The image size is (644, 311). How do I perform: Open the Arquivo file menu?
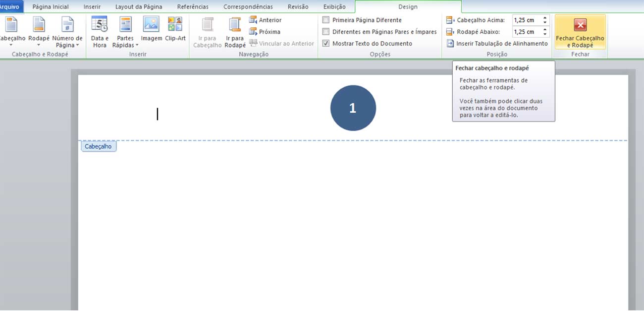[10, 7]
